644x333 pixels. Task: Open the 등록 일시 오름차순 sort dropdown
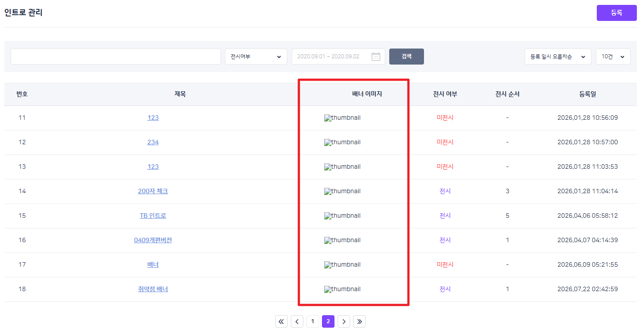(558, 57)
